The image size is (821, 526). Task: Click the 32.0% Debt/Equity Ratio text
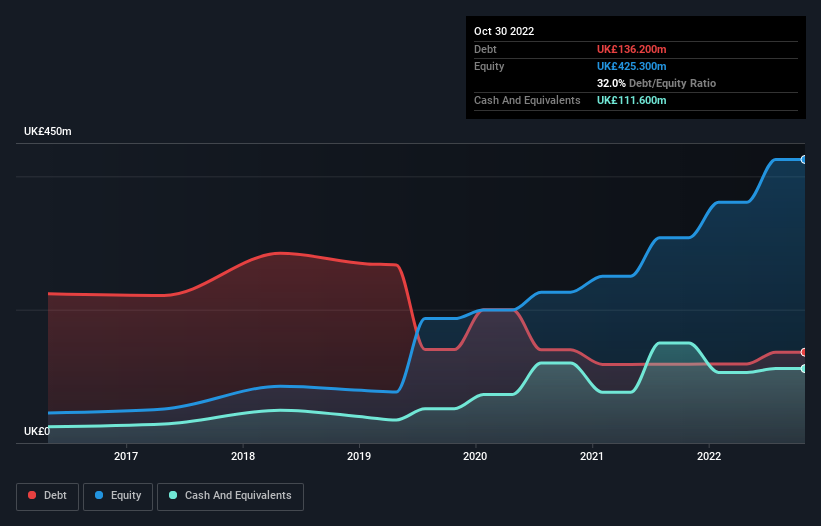(x=656, y=83)
